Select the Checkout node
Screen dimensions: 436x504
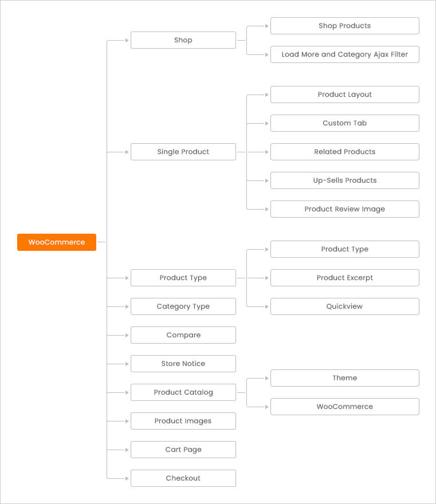point(183,478)
